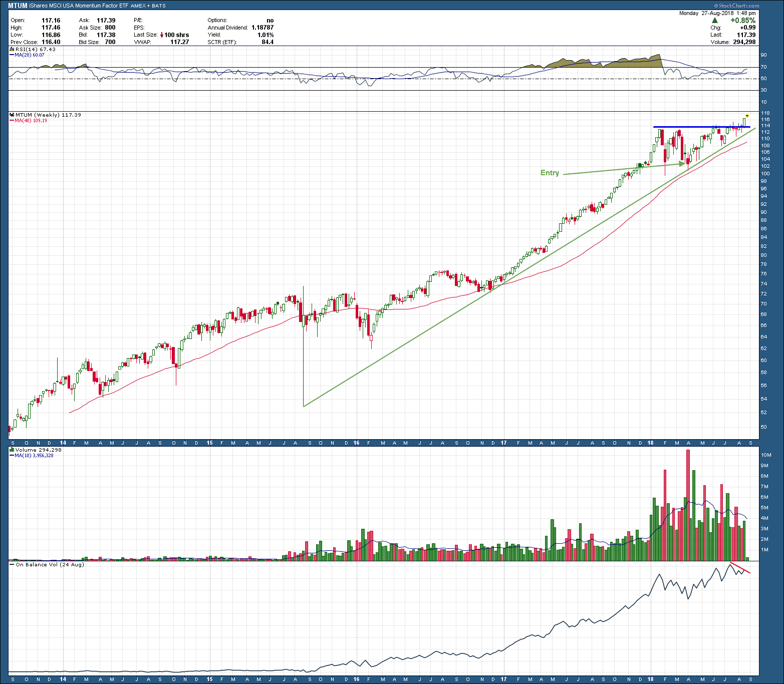Click the Last Size value 100 shrs

[x=177, y=35]
